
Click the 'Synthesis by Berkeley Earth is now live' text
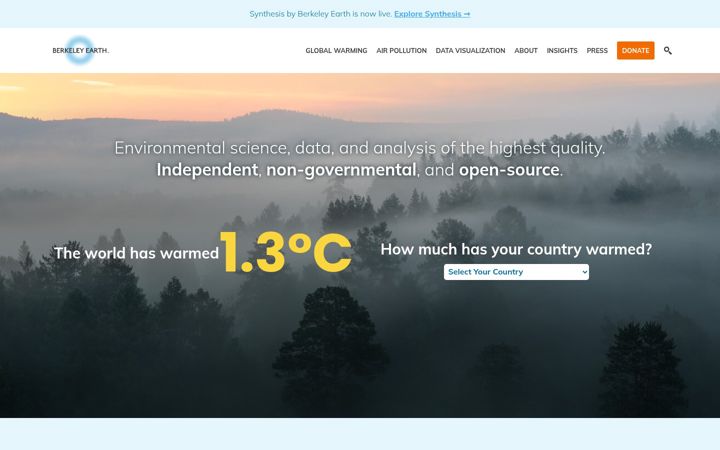pos(321,14)
